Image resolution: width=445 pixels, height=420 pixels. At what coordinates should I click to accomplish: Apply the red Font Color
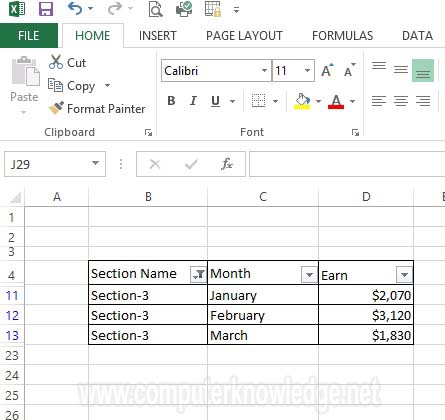(x=336, y=101)
